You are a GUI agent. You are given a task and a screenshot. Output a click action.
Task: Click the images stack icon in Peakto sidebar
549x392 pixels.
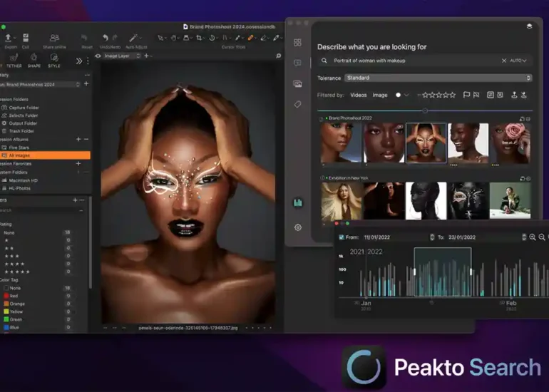pyautogui.click(x=297, y=83)
